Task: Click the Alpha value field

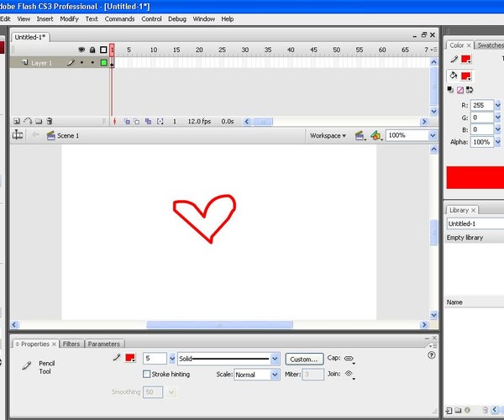Action: 482,142
